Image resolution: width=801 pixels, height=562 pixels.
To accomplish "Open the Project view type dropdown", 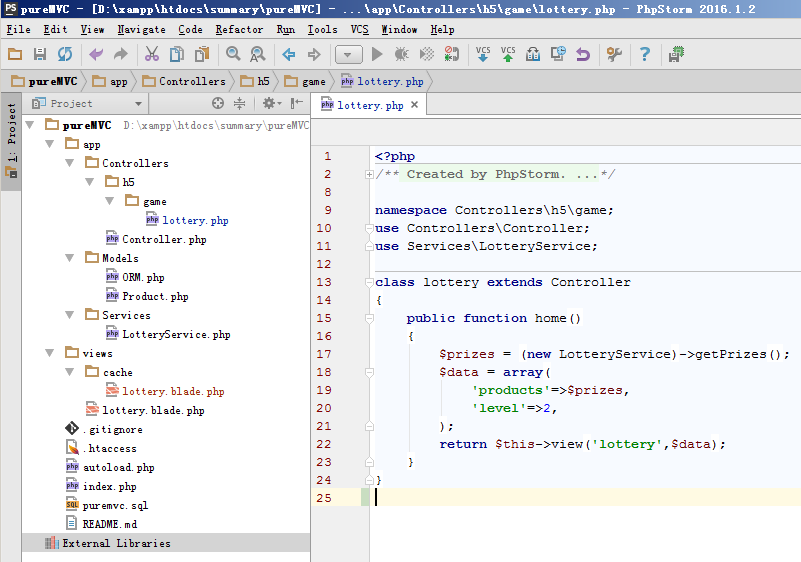I will coord(138,103).
